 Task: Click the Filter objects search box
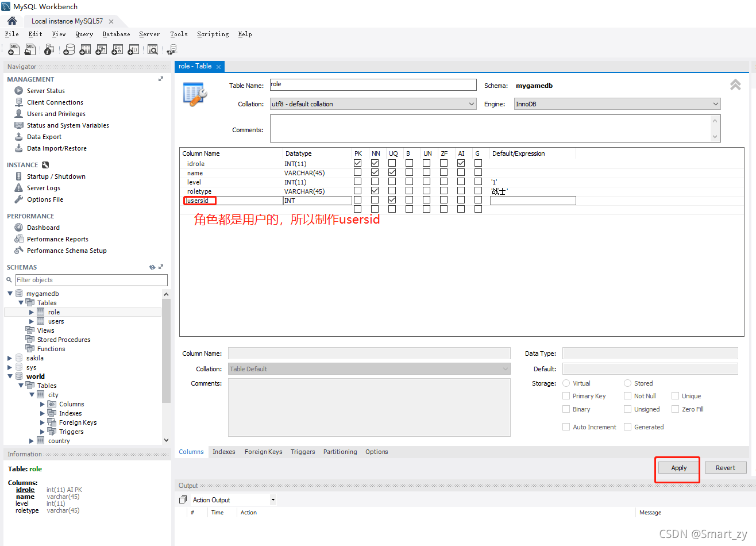[92, 280]
